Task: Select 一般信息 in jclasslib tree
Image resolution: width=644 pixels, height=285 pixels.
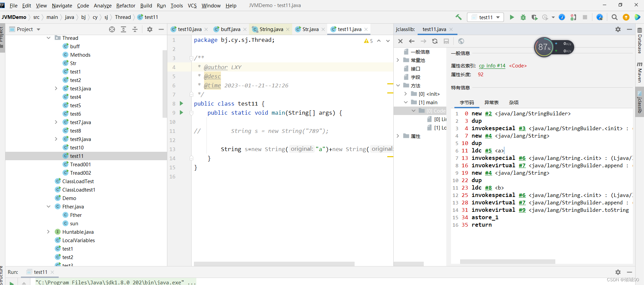Action: coord(420,52)
